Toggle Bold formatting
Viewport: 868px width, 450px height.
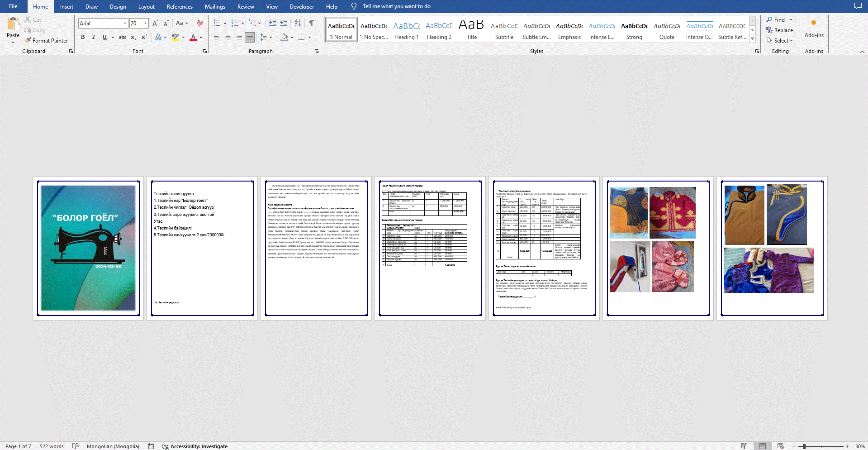tap(83, 37)
